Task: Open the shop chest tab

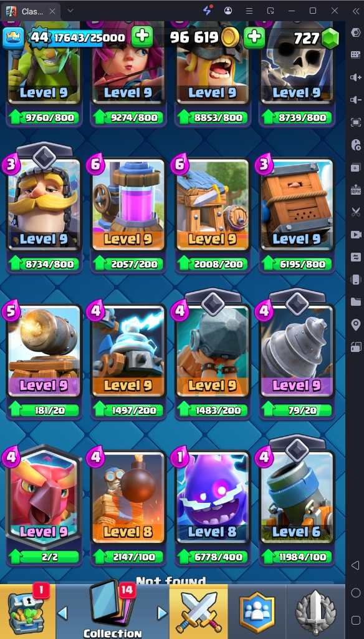Action: tap(27, 612)
